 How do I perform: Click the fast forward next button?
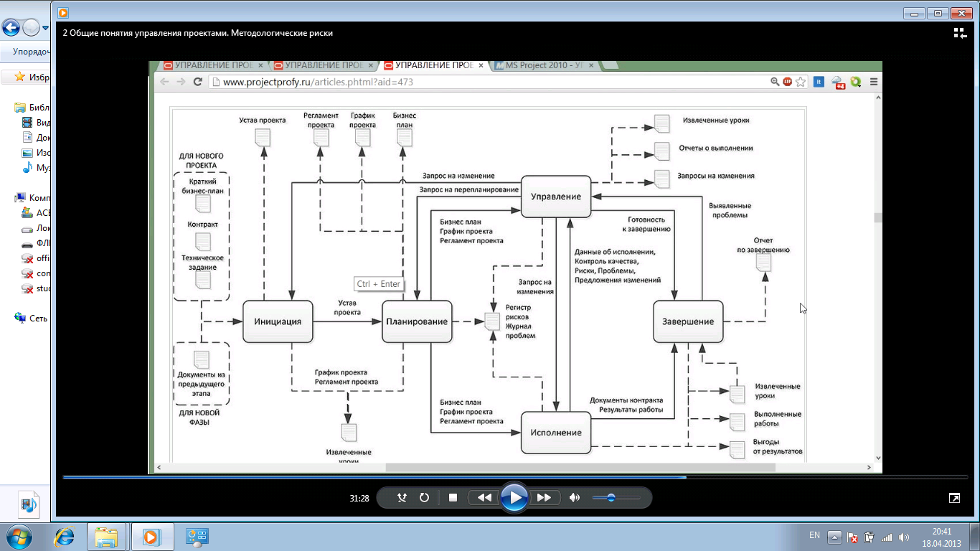pos(544,497)
